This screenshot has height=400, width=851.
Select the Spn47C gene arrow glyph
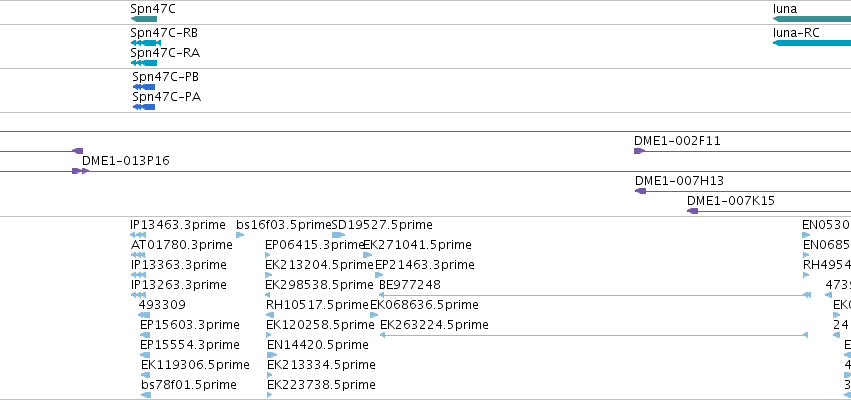(x=144, y=19)
